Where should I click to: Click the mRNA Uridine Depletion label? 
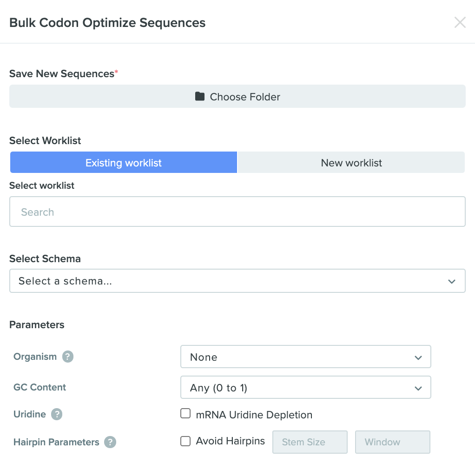coord(254,415)
